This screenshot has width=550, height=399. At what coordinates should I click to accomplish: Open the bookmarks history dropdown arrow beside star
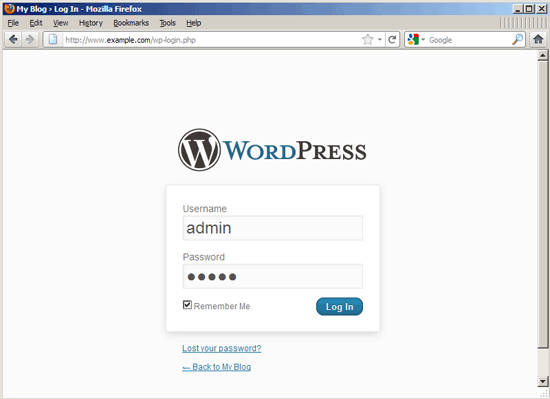pyautogui.click(x=380, y=39)
